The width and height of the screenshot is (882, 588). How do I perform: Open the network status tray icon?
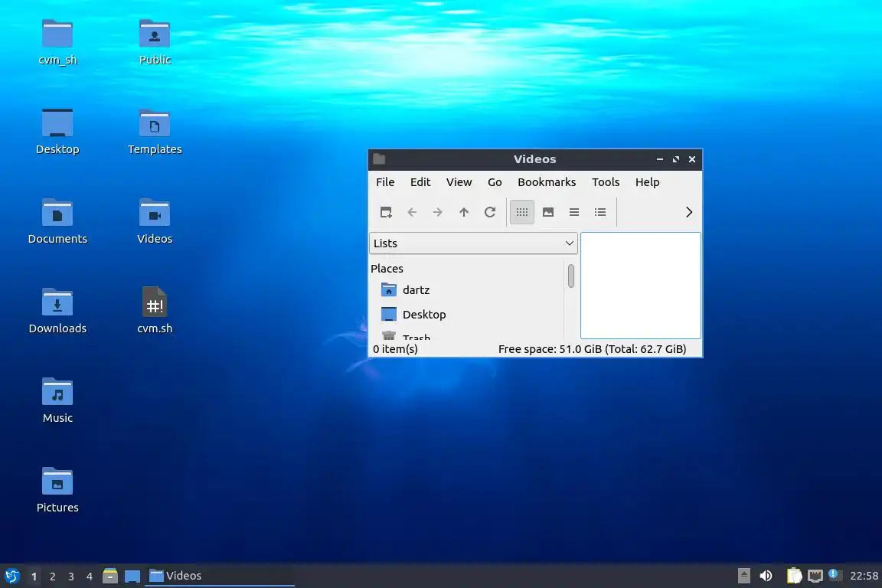coord(815,576)
